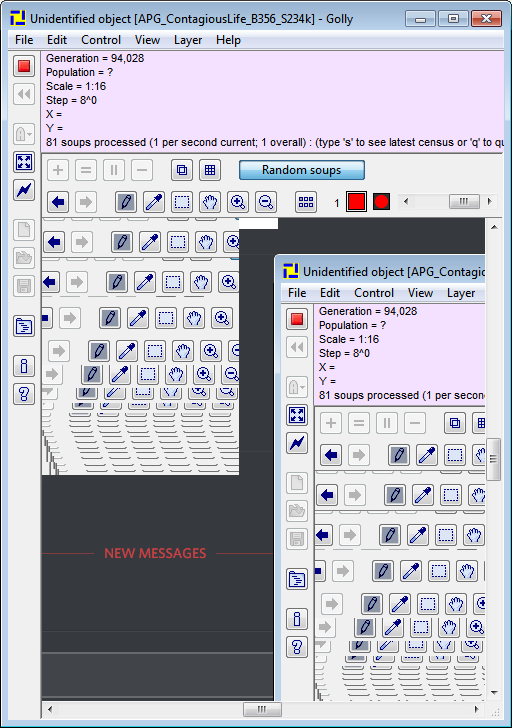Reset the pattern using the rewind button

click(x=24, y=94)
